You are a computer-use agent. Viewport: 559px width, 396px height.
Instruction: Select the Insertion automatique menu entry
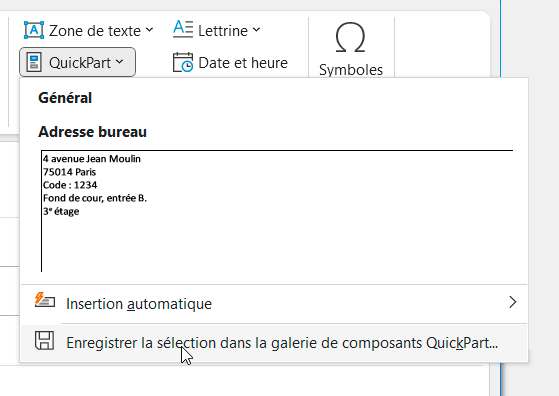tap(274, 304)
